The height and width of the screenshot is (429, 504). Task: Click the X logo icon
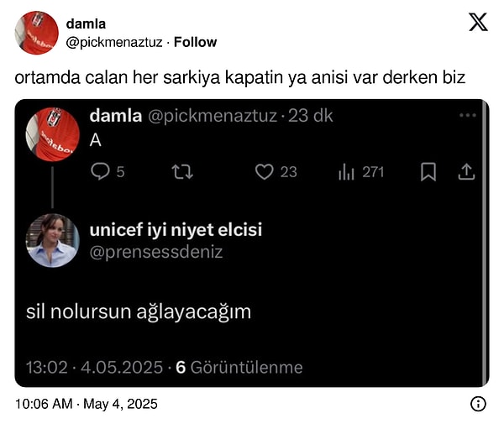pyautogui.click(x=478, y=24)
